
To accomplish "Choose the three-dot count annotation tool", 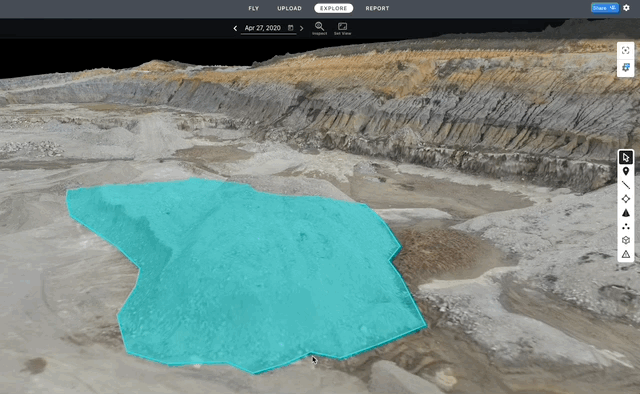I will [x=626, y=227].
